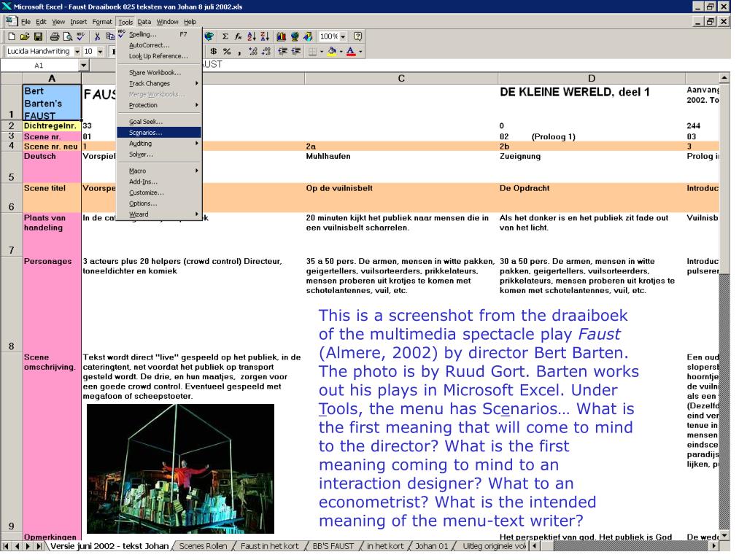Create a new blank workbook
Viewport: 747px width, 560px height.
click(x=12, y=36)
